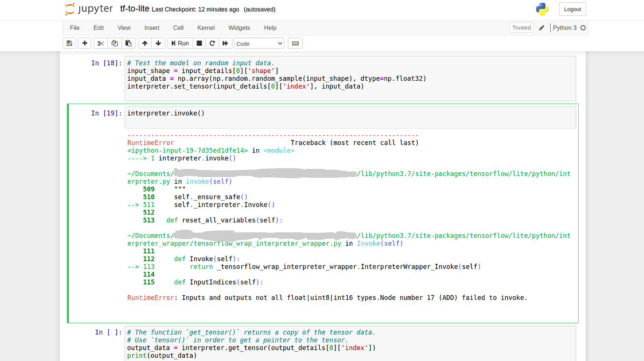Cut the selected cell with scissors icon
This screenshot has height=361, width=644.
click(100, 43)
